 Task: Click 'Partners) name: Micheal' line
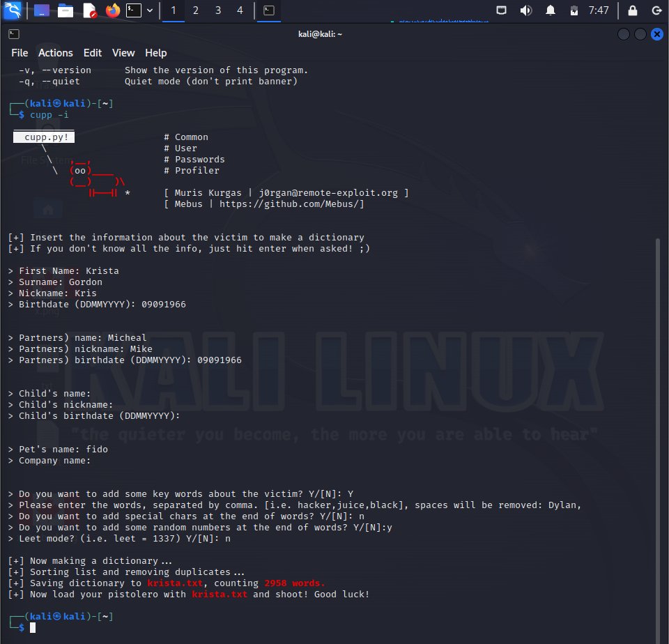77,337
